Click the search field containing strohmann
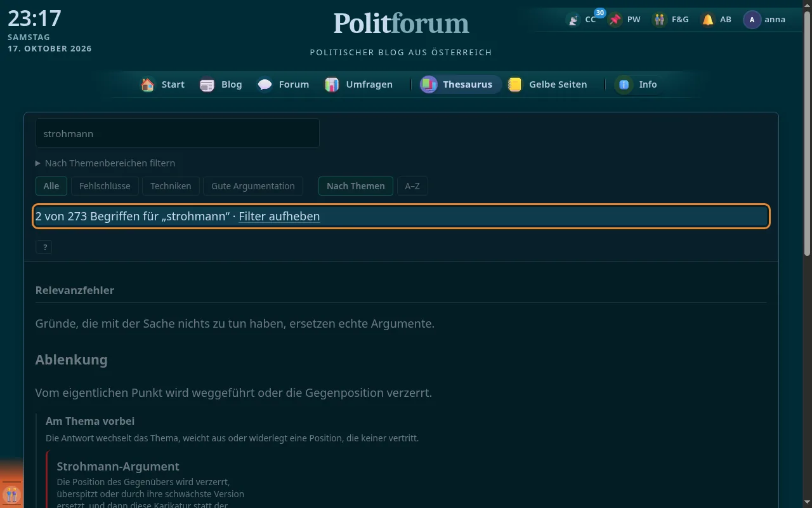The height and width of the screenshot is (508, 812). pos(178,133)
